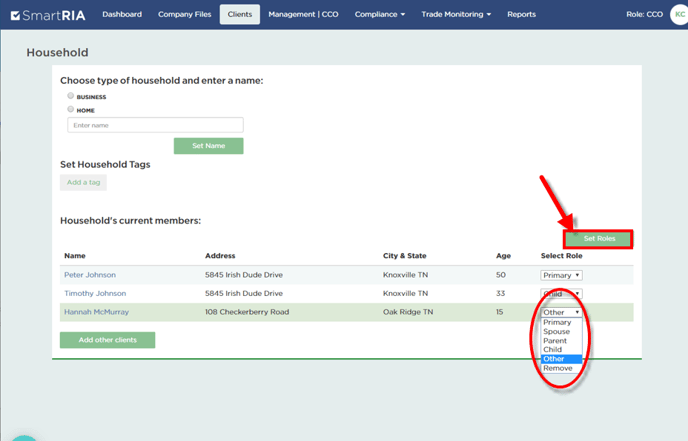Click the Role: CCO label
This screenshot has width=688, height=441.
tap(645, 14)
